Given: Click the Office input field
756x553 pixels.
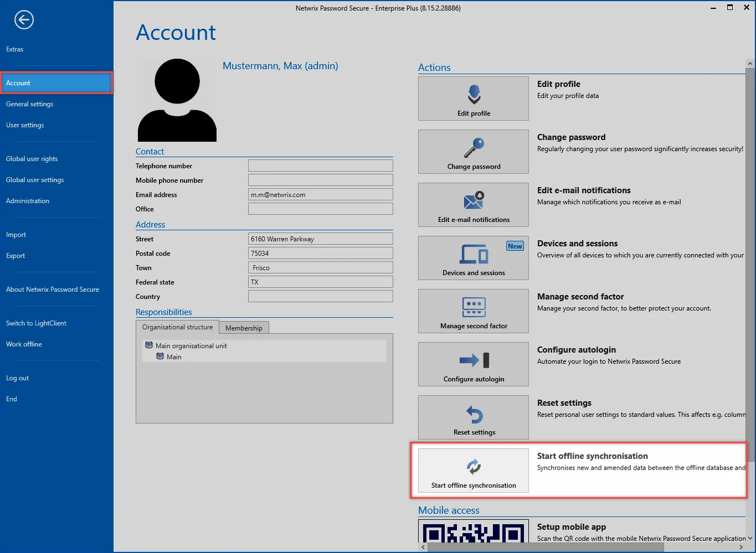Looking at the screenshot, I should pos(321,209).
